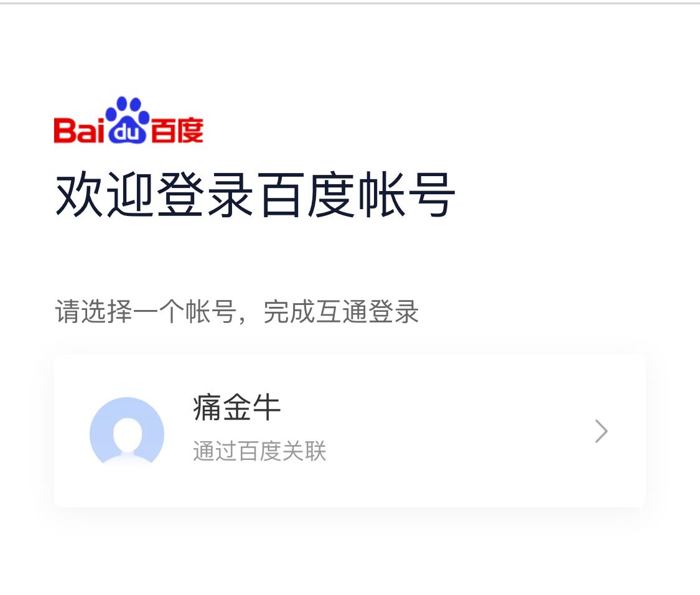Click the Baidu logo at top
Viewport: 700px width, 595px height.
pos(129,120)
